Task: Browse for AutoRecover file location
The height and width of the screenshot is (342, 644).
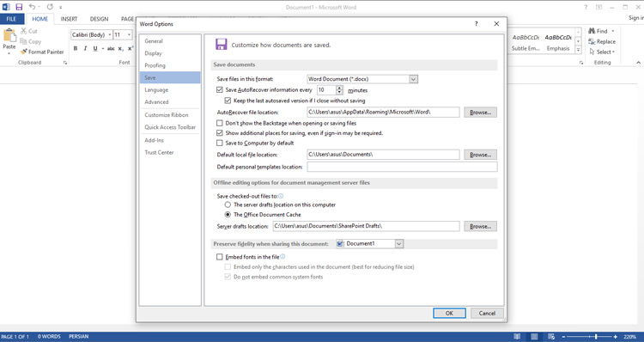Action: (481, 113)
